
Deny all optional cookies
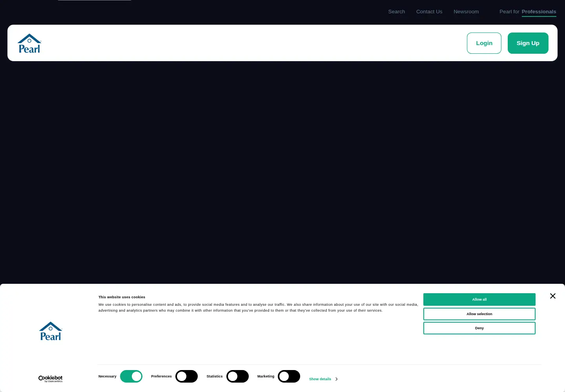click(x=479, y=328)
